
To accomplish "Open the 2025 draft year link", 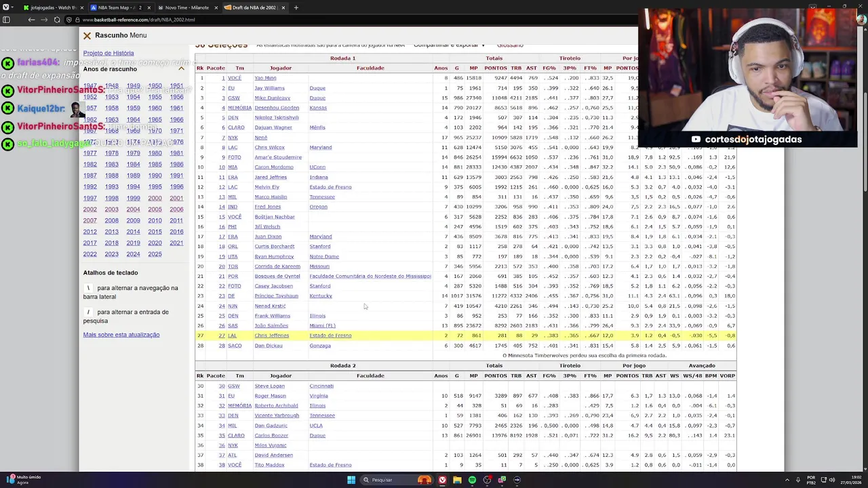I will point(155,254).
